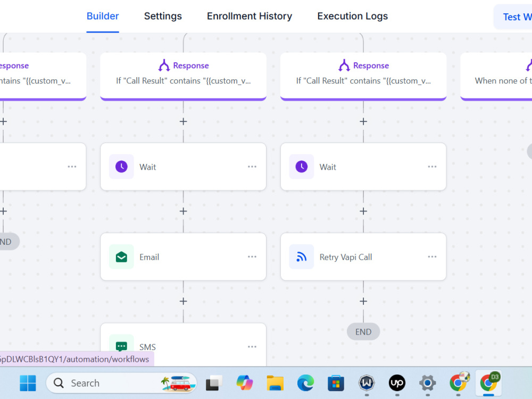Viewport: 532px width, 399px height.
Task: Click the Email envelope icon
Action: pyautogui.click(x=121, y=257)
